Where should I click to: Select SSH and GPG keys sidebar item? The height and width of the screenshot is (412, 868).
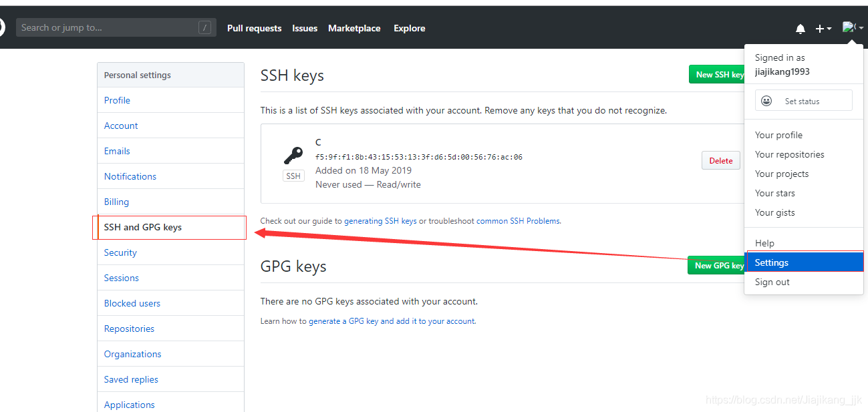pyautogui.click(x=170, y=227)
